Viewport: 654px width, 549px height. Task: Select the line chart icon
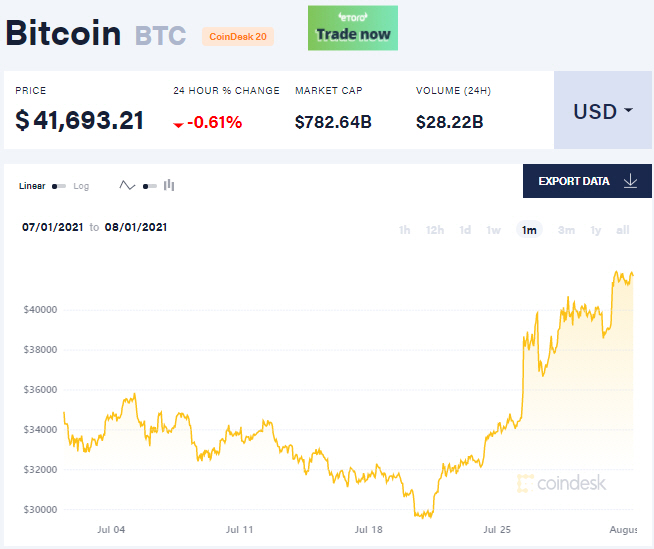click(127, 185)
